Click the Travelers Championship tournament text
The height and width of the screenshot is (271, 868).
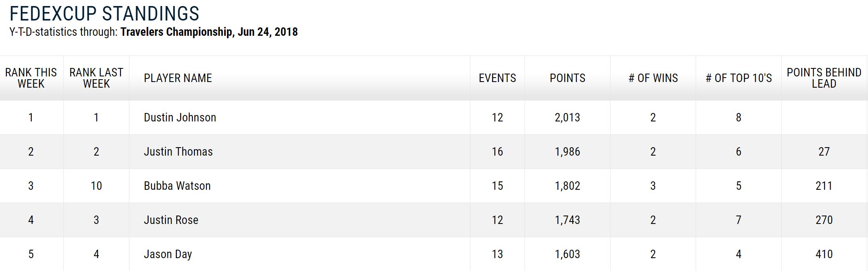coord(176,32)
